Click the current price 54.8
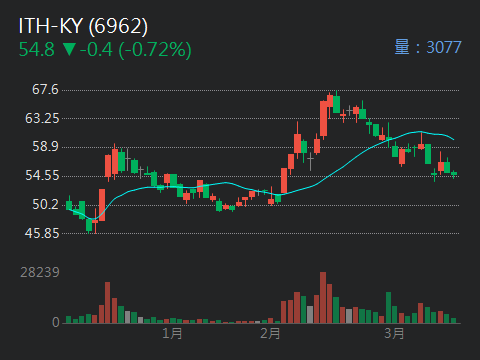480x360 pixels. [x=36, y=50]
